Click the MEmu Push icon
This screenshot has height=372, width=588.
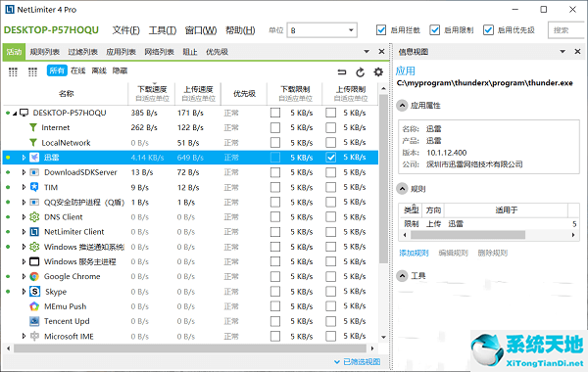pos(34,306)
